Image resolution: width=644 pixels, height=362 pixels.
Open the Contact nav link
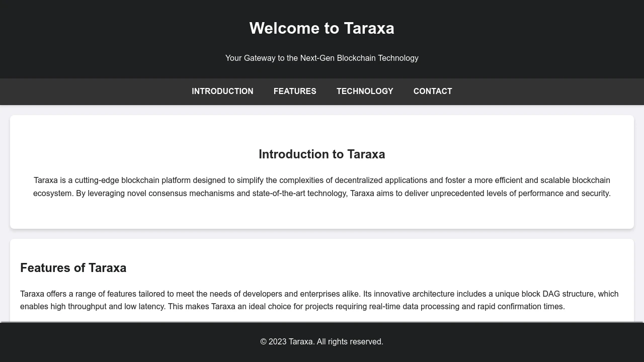[433, 92]
